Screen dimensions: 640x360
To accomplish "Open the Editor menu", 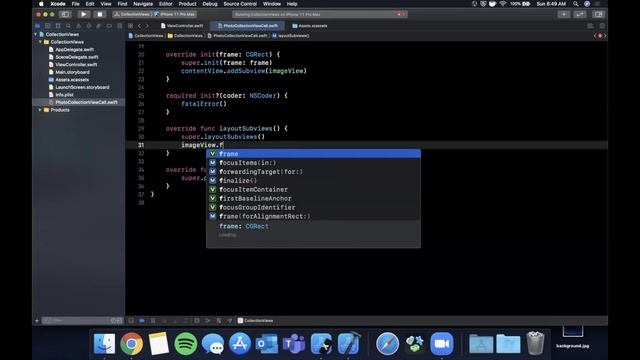I will point(165,4).
